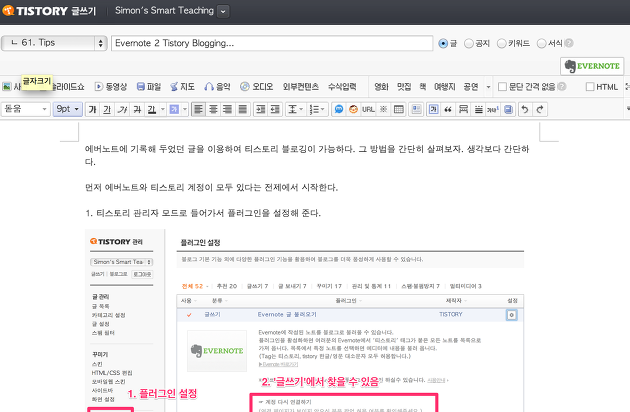Open the 여행지 travel info item
The width and height of the screenshot is (630, 412).
click(x=444, y=86)
